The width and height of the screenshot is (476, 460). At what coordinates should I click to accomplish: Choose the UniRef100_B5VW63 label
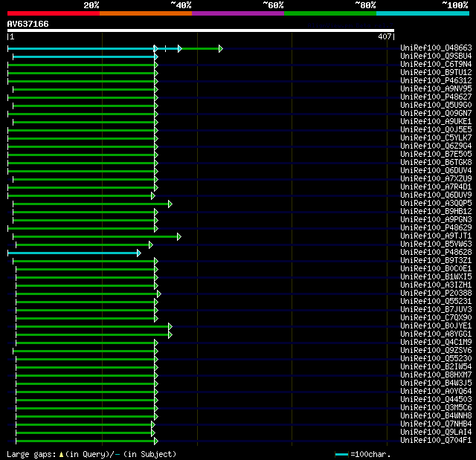click(x=436, y=244)
